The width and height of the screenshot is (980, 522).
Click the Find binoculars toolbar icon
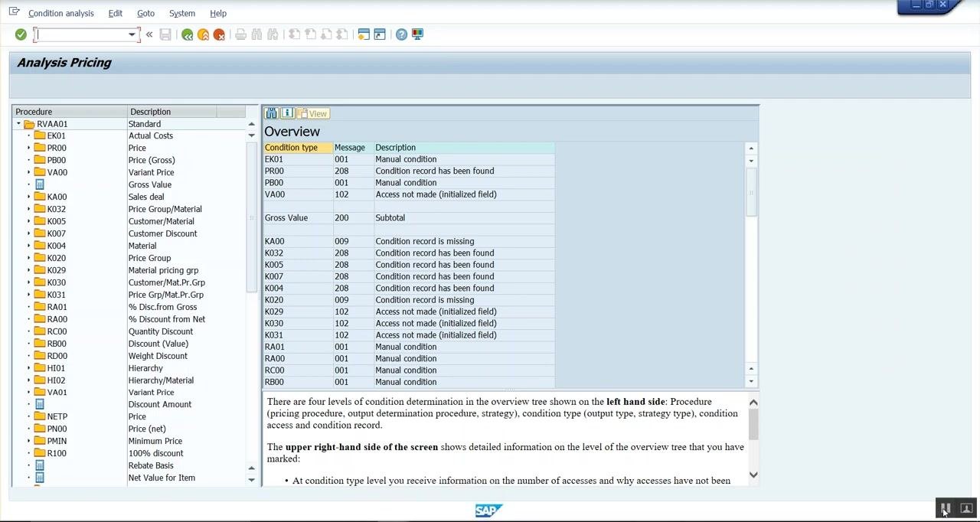pyautogui.click(x=256, y=34)
